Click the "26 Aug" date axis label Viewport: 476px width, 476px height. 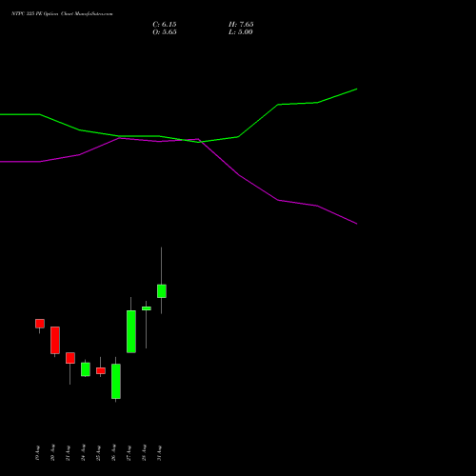(x=113, y=453)
